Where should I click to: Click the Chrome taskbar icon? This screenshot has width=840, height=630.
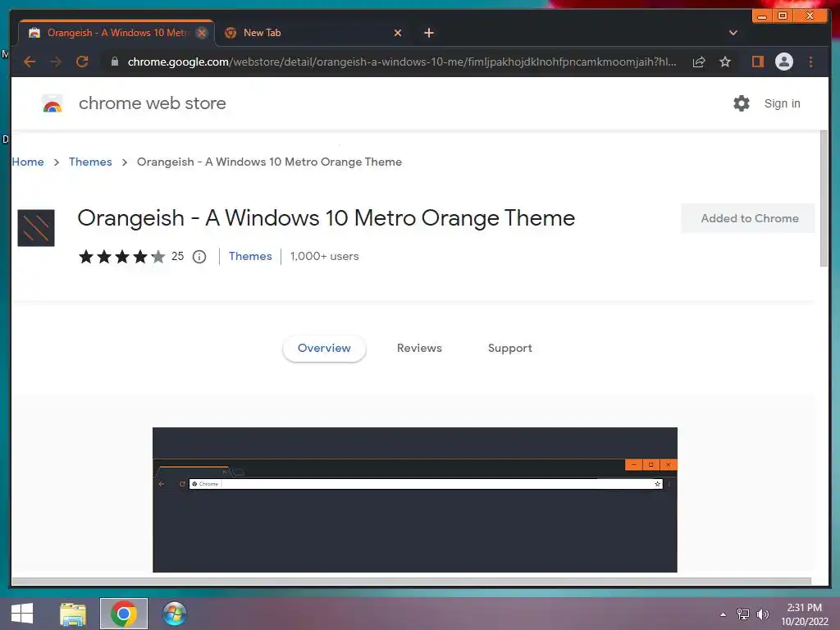(x=124, y=614)
